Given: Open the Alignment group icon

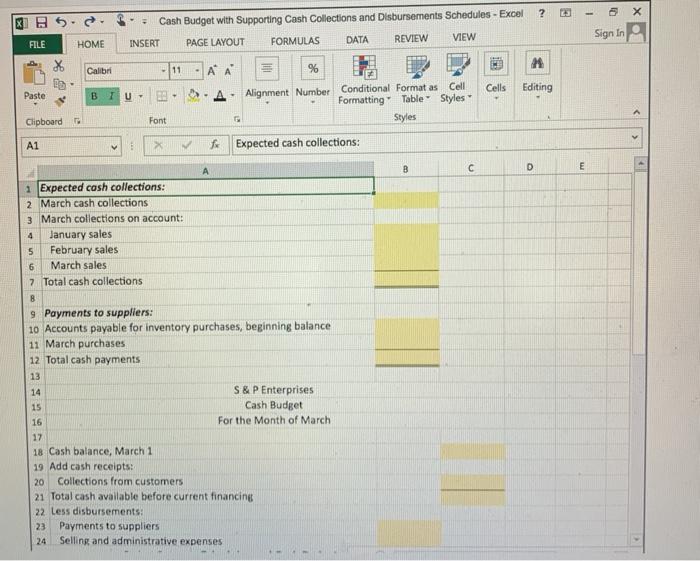Looking at the screenshot, I should 267,68.
